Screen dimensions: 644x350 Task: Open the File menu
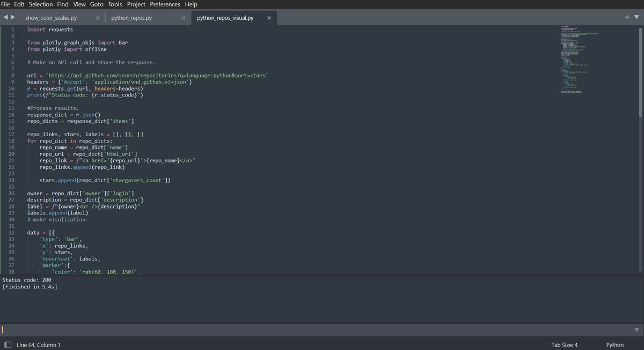5,4
